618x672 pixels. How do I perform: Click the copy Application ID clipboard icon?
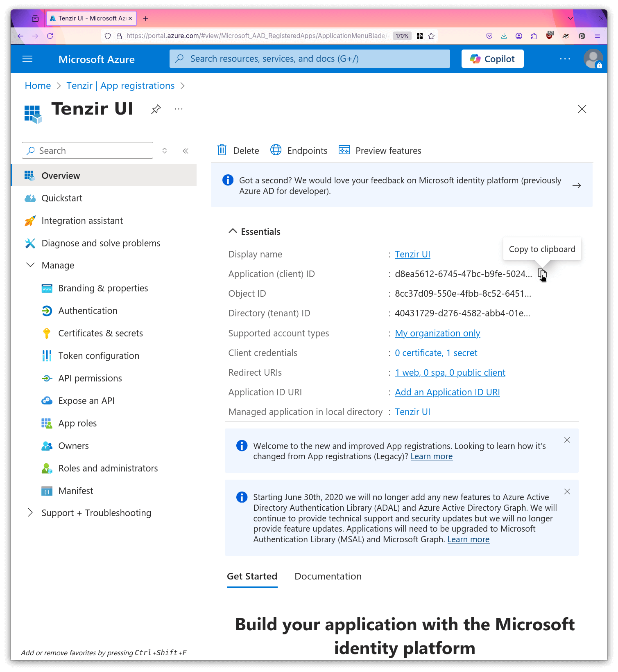pyautogui.click(x=542, y=274)
